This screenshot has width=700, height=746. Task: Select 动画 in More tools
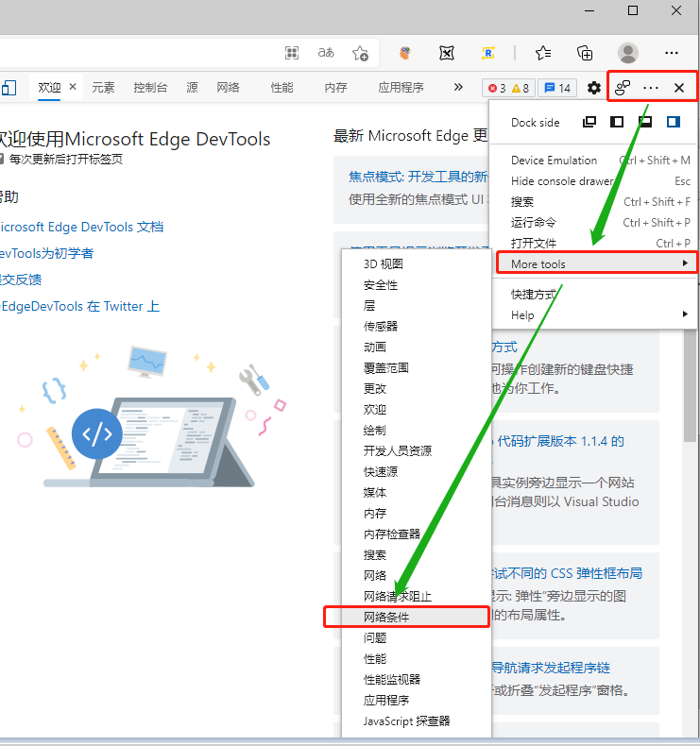pyautogui.click(x=417, y=347)
